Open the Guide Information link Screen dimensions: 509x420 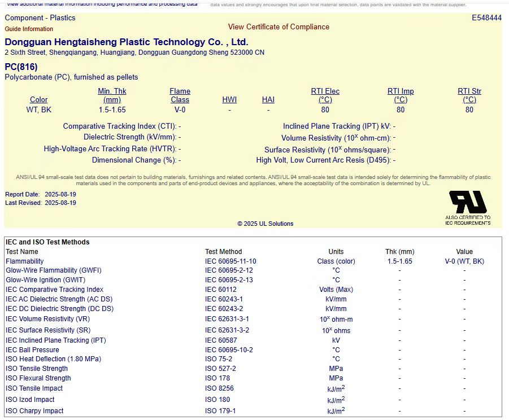pos(29,29)
